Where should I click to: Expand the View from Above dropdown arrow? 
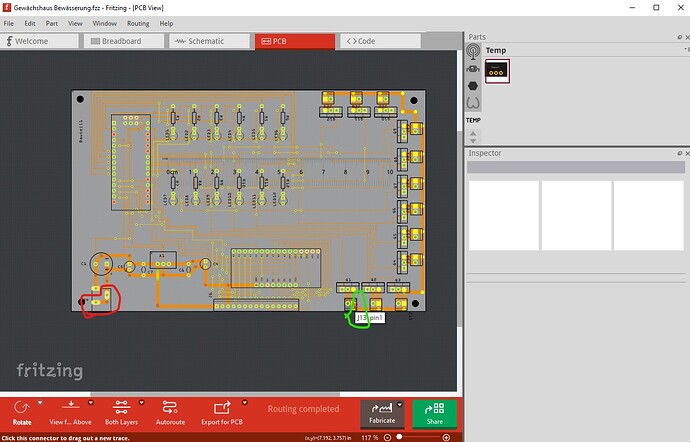91,402
